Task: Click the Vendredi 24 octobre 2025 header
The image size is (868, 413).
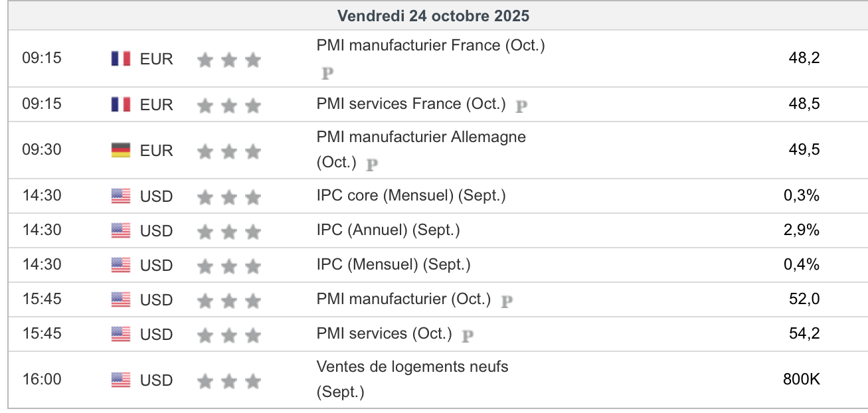Action: pos(433,15)
